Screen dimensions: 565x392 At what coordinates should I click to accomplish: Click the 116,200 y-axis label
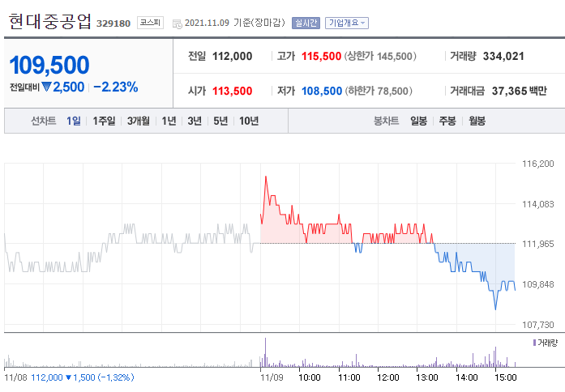point(538,164)
